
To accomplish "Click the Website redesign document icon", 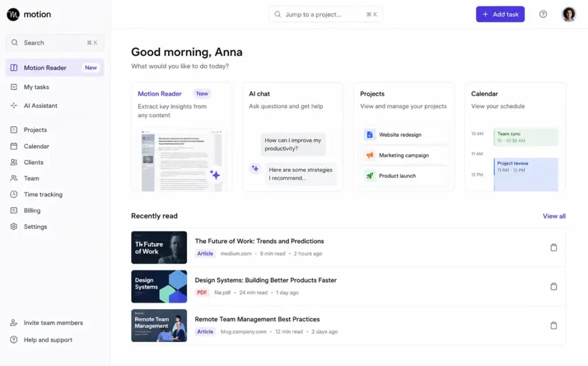I will click(370, 134).
